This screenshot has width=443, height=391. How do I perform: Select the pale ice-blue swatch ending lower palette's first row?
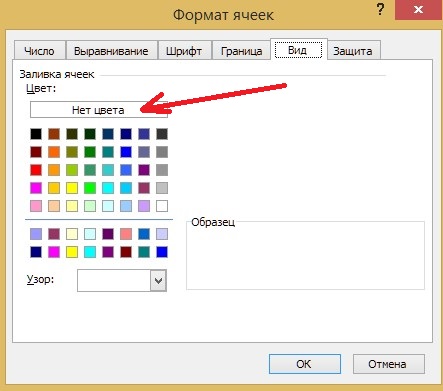[162, 234]
